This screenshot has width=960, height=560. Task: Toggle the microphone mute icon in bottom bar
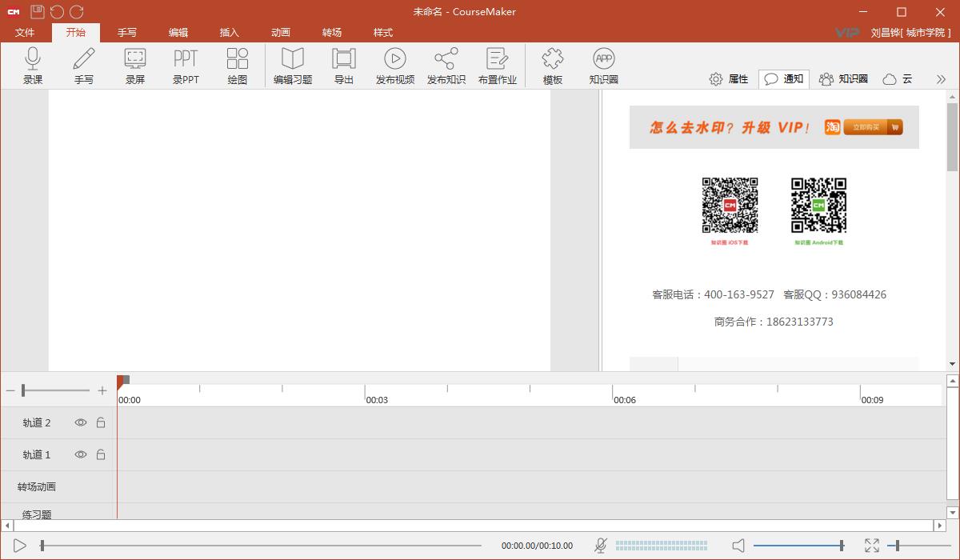[x=601, y=546]
